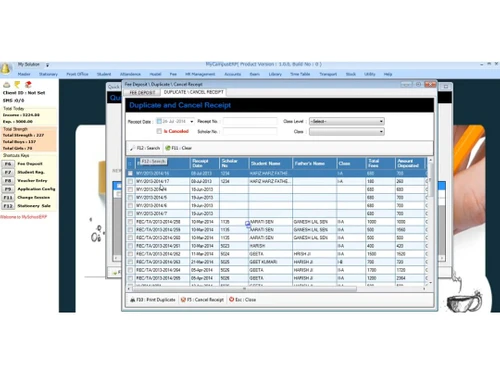The image size is (500, 375).
Task: Click the red graduation cap icon
Action: tap(28, 85)
